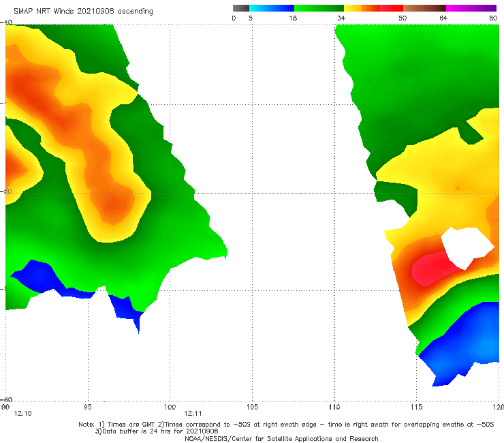
Task: Select the cyan-to-blue 5-18 color bar segment
Action: tap(272, 8)
